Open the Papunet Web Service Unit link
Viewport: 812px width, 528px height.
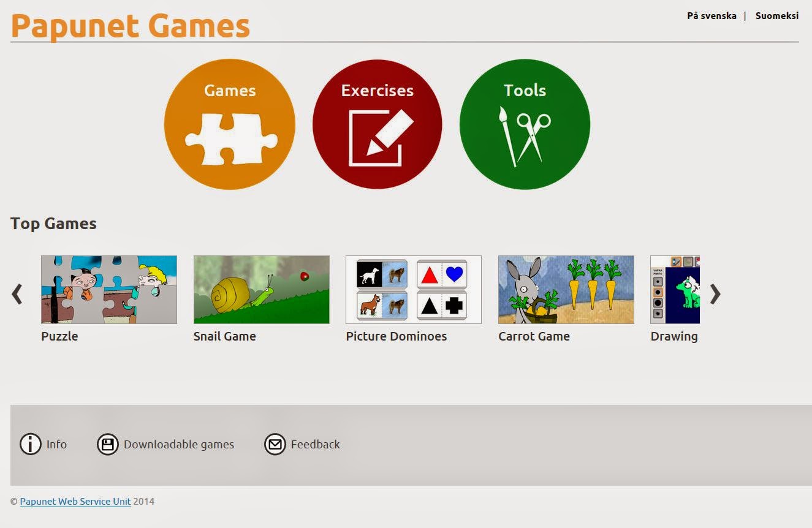[x=75, y=501]
